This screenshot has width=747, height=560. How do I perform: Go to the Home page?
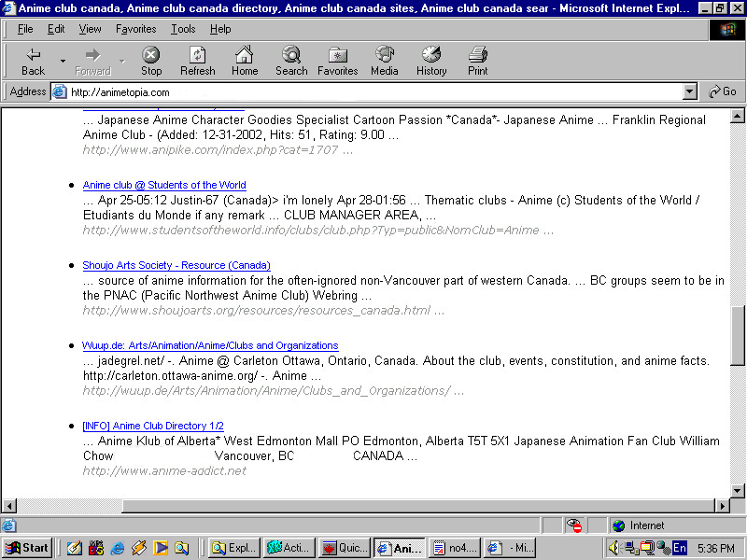click(x=245, y=61)
